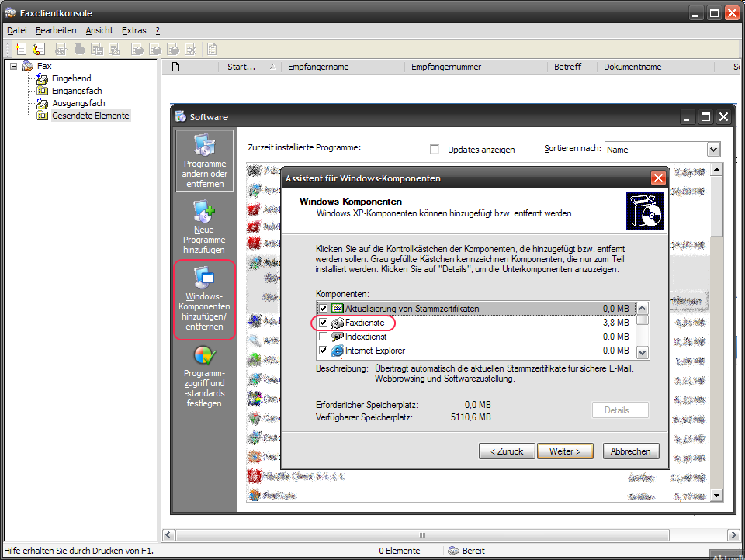Image resolution: width=745 pixels, height=560 pixels.
Task: Click the Dokumentname column header
Action: 656,67
